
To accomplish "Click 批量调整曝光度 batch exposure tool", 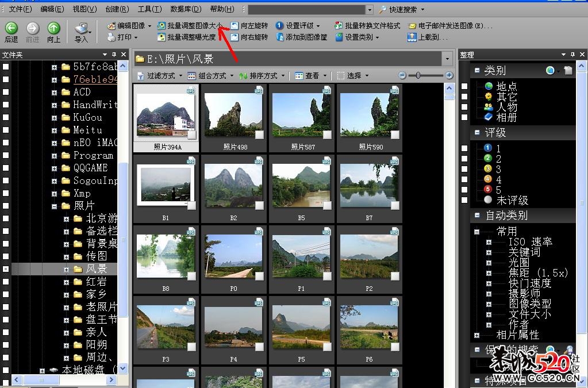I will pyautogui.click(x=186, y=37).
